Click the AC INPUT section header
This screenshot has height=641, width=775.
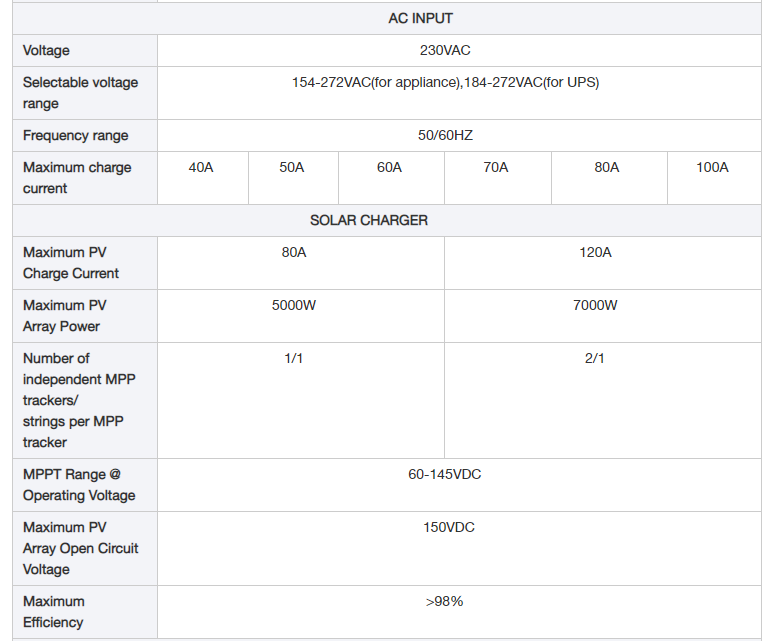click(420, 18)
